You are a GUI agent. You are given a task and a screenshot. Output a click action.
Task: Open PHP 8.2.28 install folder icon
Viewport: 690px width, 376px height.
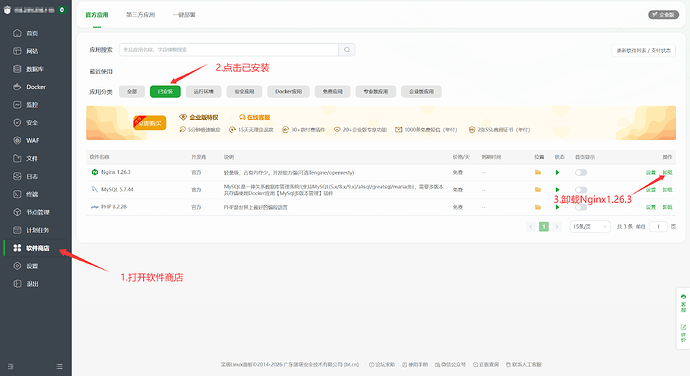pyautogui.click(x=538, y=207)
